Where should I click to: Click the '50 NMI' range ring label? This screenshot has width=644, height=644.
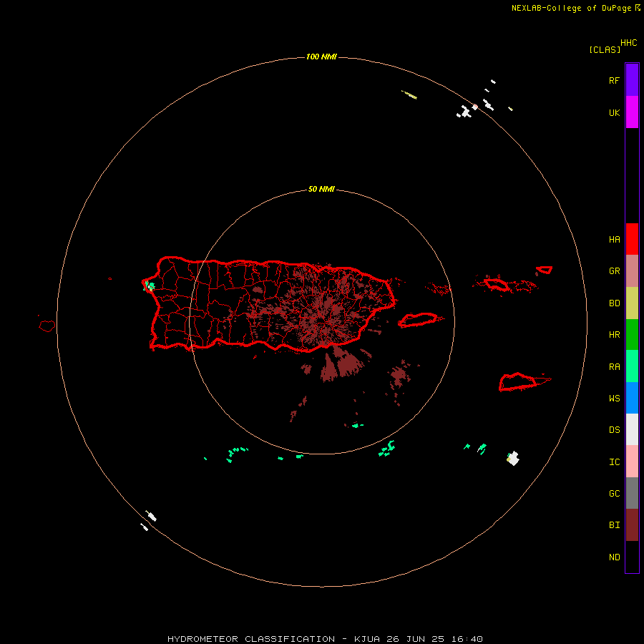point(321,189)
